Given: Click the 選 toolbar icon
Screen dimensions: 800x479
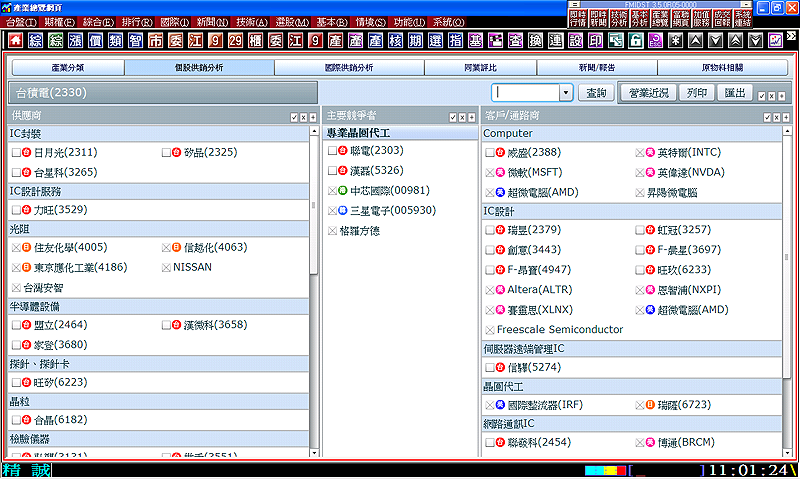Looking at the screenshot, I should [435, 40].
